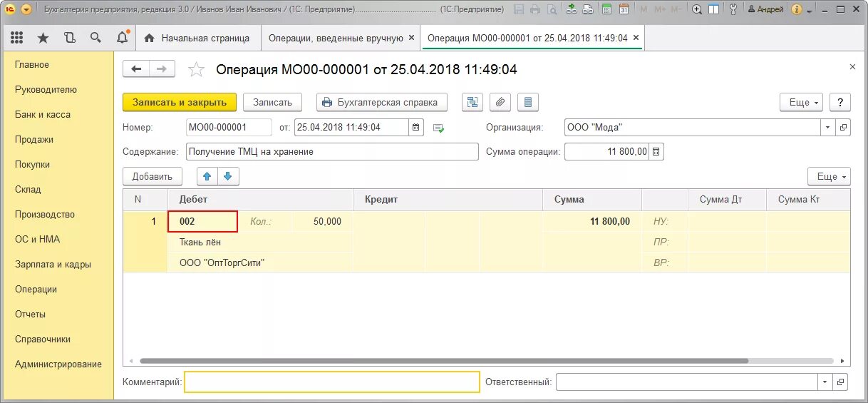
Task: Move the row down with the blue arrow
Action: pyautogui.click(x=228, y=177)
